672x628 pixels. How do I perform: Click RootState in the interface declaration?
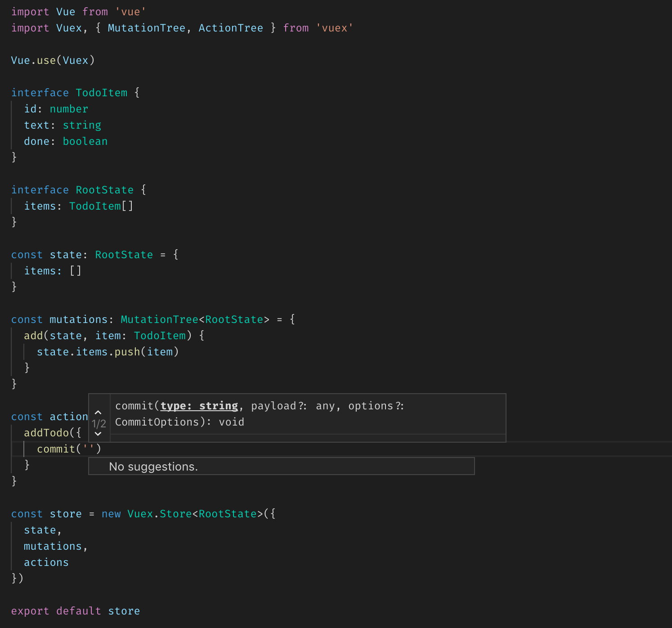click(105, 190)
